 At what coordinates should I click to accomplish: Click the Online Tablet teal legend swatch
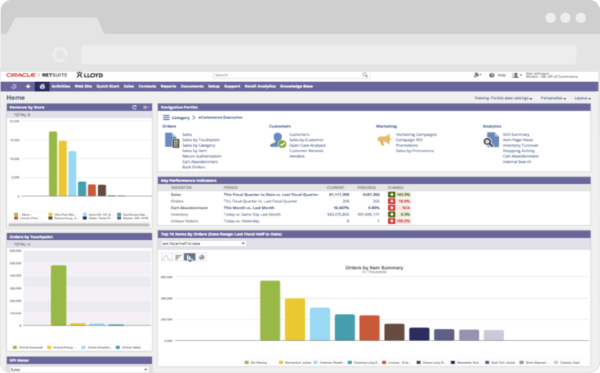[x=118, y=347]
